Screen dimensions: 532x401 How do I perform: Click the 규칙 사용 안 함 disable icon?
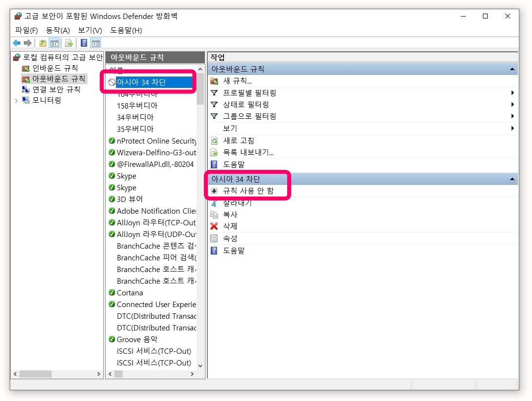pyautogui.click(x=214, y=191)
